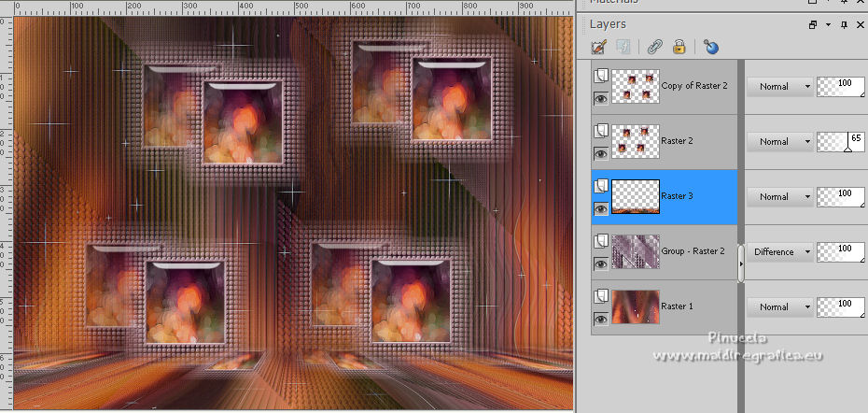Click opacity slider of Raster 1 layer
This screenshot has width=868, height=413.
841,306
